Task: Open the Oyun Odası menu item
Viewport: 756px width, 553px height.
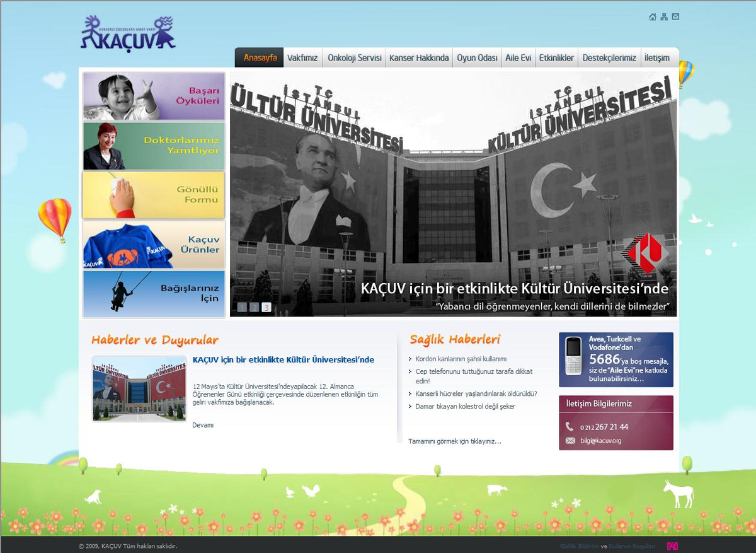Action: click(x=477, y=57)
